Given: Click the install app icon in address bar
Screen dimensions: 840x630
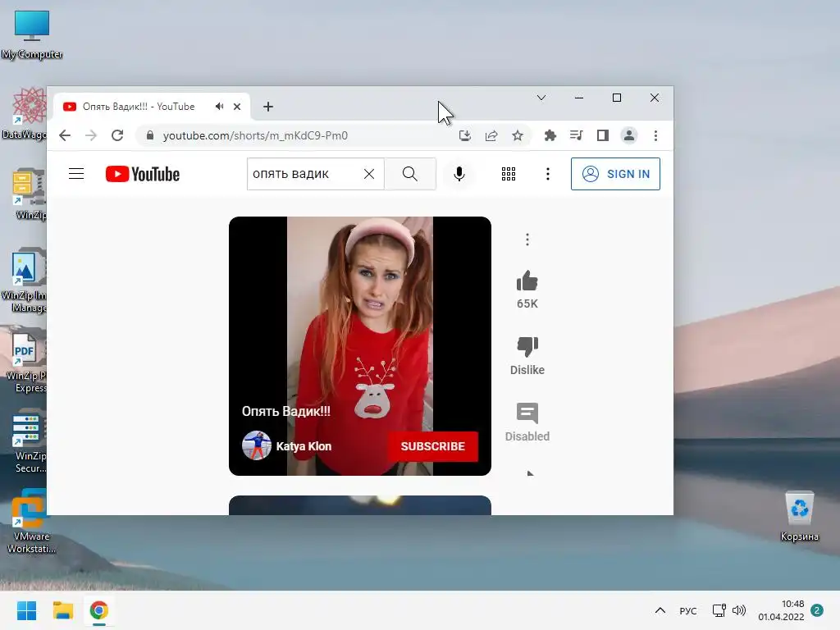Looking at the screenshot, I should click(465, 135).
